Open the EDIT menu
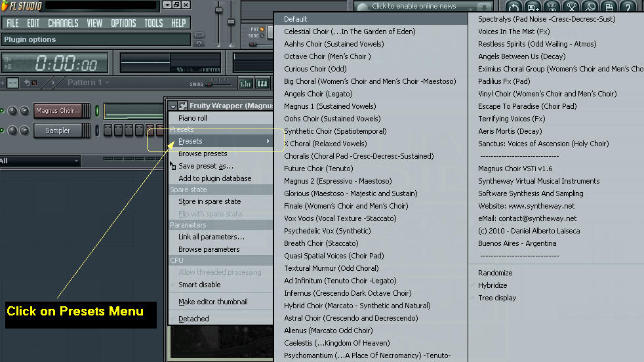The image size is (644, 362). pos(33,23)
